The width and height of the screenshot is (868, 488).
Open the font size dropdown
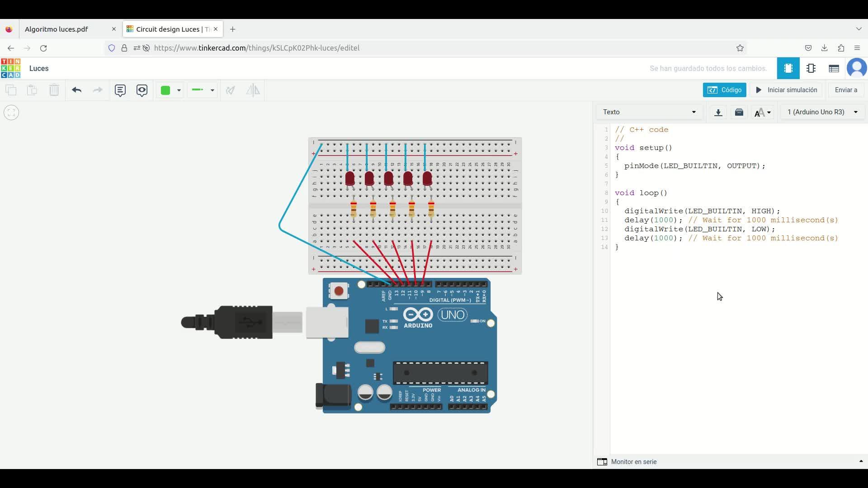pyautogui.click(x=763, y=112)
